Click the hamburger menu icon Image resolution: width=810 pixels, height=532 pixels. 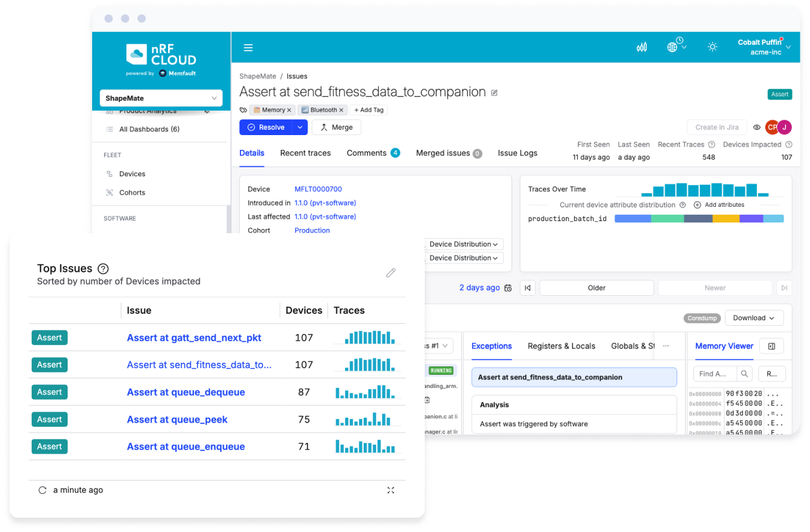click(248, 48)
